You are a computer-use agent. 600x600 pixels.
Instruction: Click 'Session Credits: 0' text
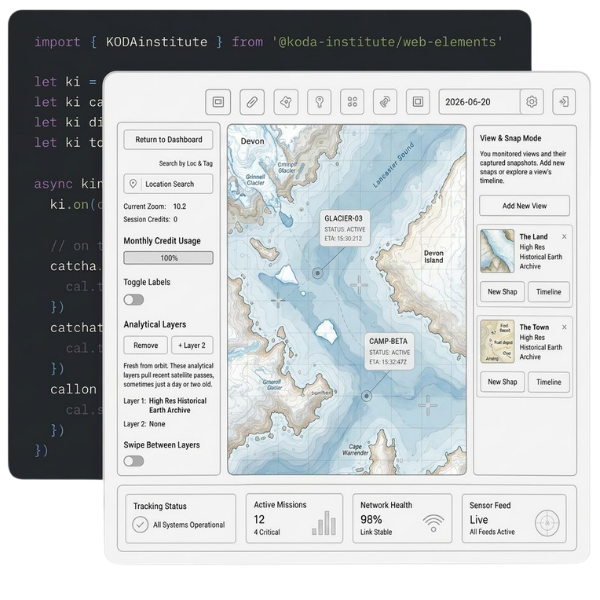[150, 219]
